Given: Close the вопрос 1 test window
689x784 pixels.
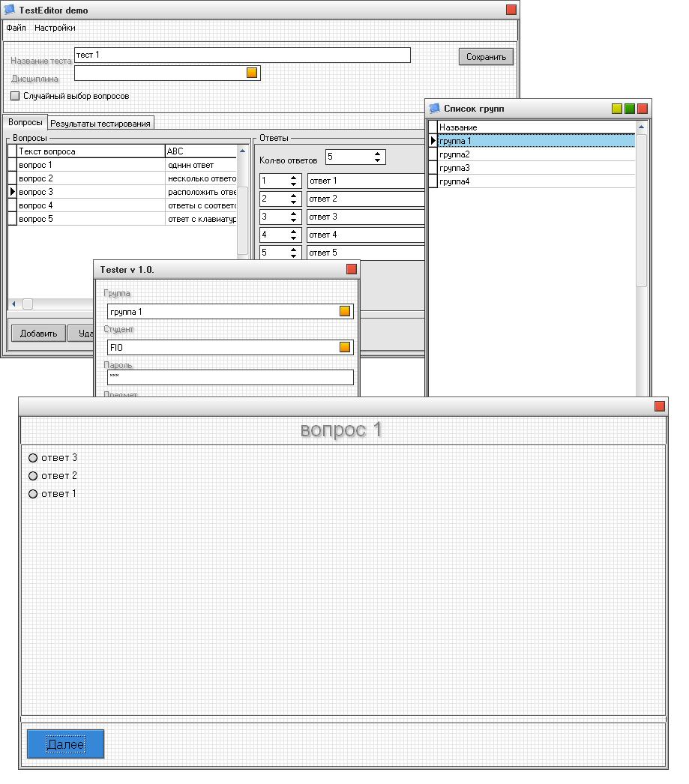Looking at the screenshot, I should click(660, 406).
